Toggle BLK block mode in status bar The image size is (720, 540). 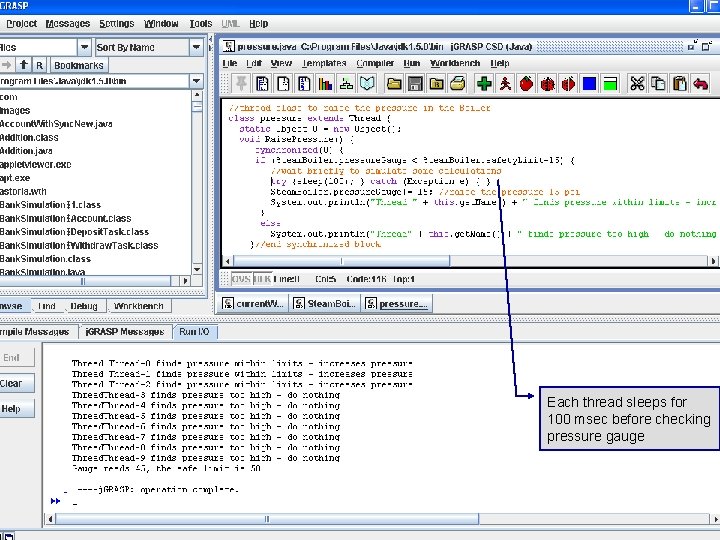261,277
